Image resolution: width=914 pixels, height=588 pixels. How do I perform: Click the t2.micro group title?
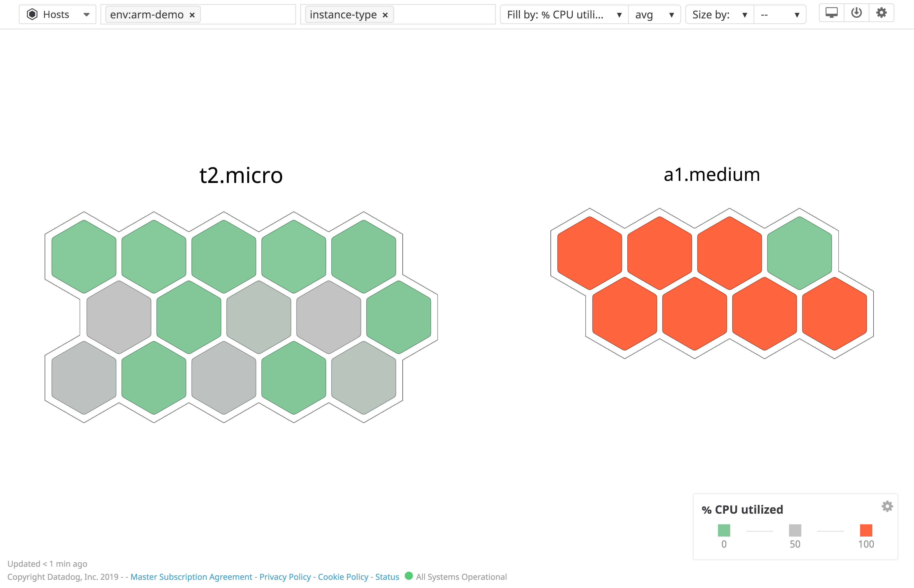[241, 175]
